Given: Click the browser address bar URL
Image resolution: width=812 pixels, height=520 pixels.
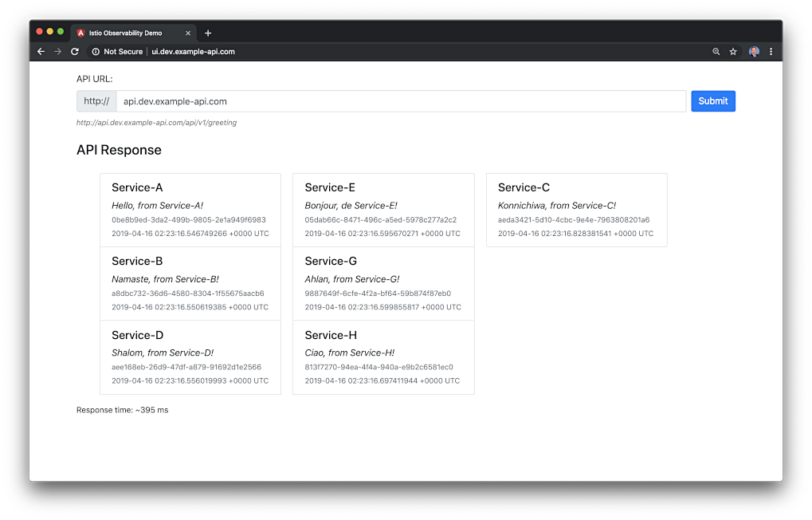Looking at the screenshot, I should [193, 52].
